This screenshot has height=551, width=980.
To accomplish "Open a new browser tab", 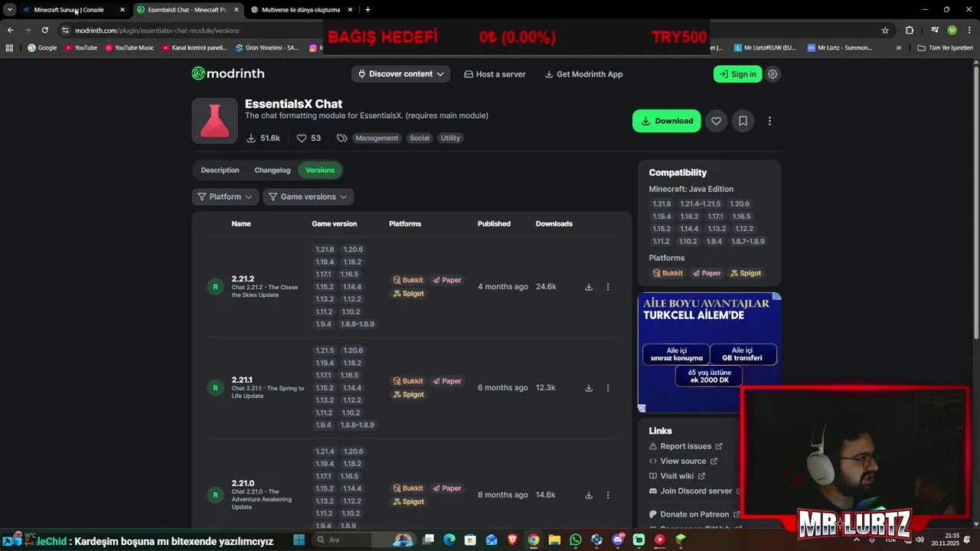I will click(x=367, y=10).
